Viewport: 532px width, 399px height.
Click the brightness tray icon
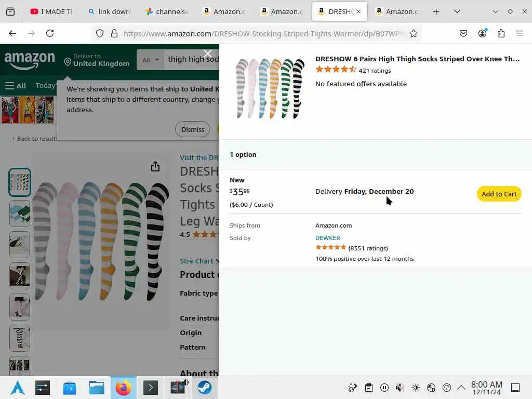(415, 388)
